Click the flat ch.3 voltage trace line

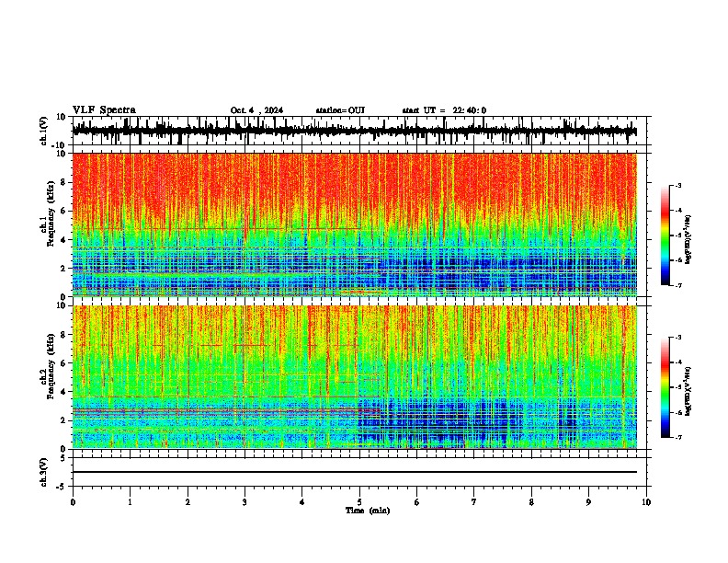point(355,472)
